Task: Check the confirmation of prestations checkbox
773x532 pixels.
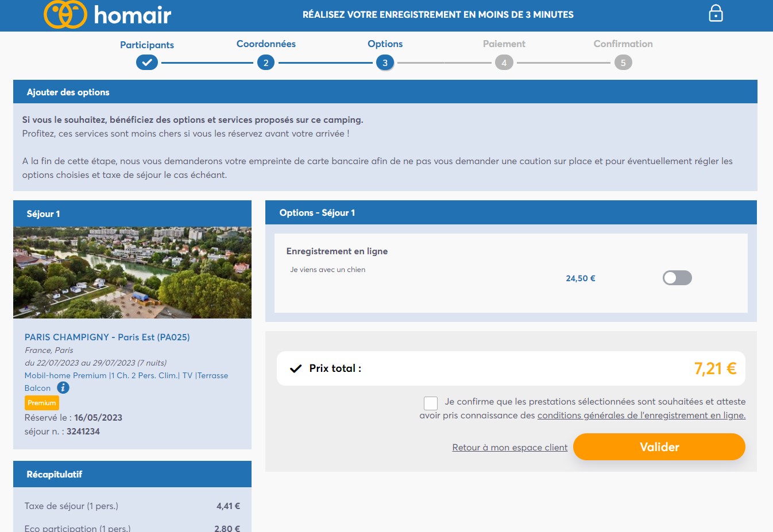Action: pos(431,403)
